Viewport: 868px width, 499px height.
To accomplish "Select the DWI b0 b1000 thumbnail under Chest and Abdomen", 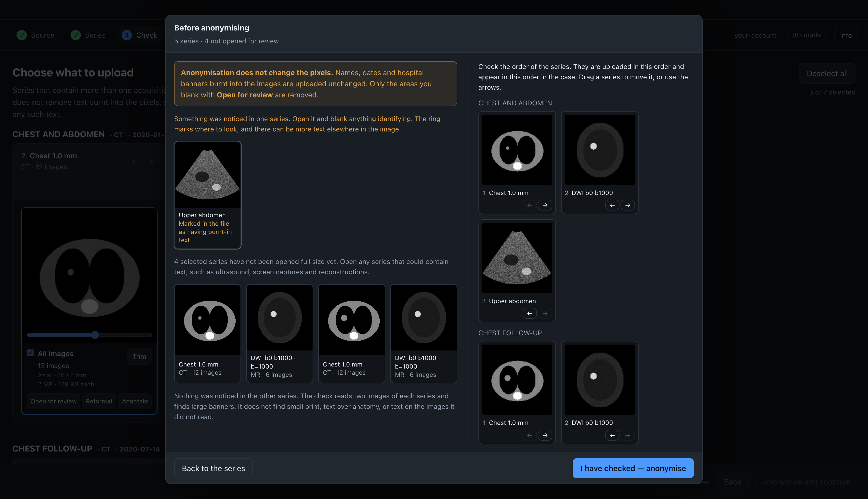I will 600,150.
